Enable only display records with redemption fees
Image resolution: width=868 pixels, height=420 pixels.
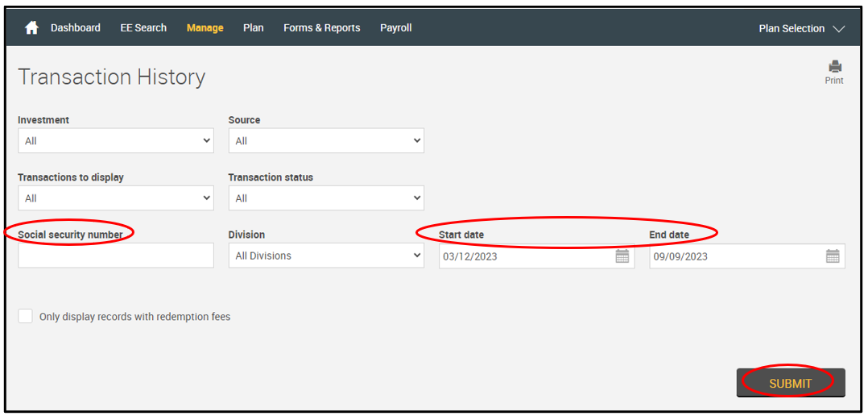[26, 316]
